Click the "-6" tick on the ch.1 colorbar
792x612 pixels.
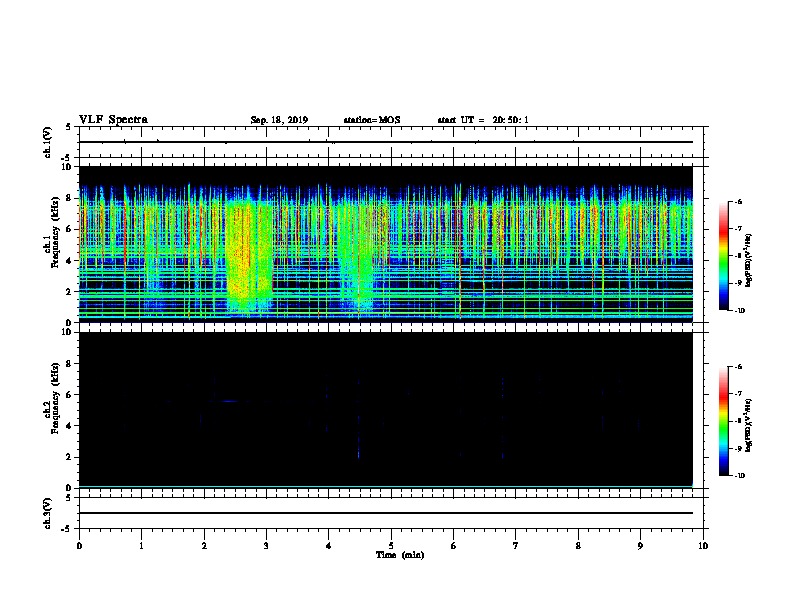pyautogui.click(x=738, y=202)
